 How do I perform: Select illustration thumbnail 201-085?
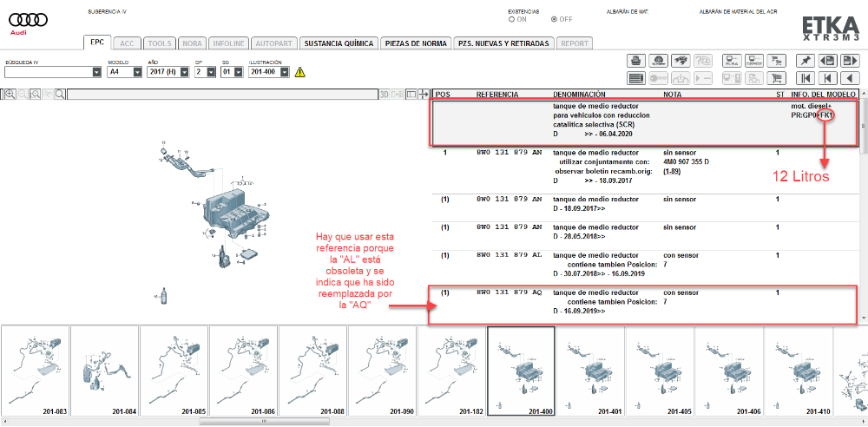[x=174, y=371]
